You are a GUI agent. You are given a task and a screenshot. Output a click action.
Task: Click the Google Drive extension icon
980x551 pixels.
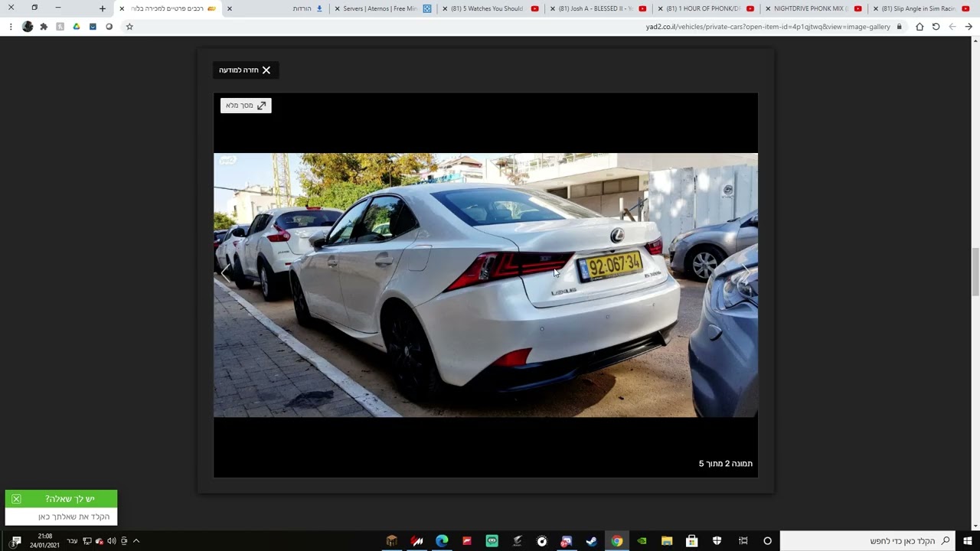77,27
